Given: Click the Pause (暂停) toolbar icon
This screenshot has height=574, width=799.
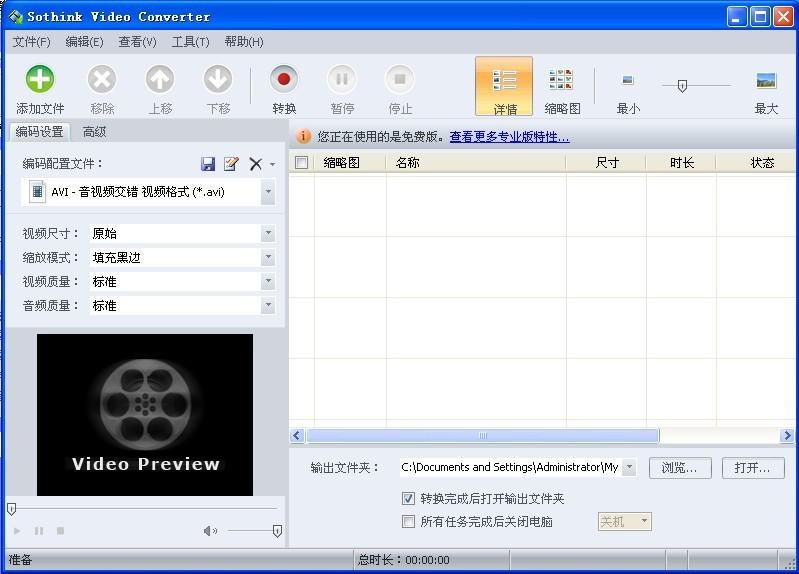Looking at the screenshot, I should click(x=342, y=80).
